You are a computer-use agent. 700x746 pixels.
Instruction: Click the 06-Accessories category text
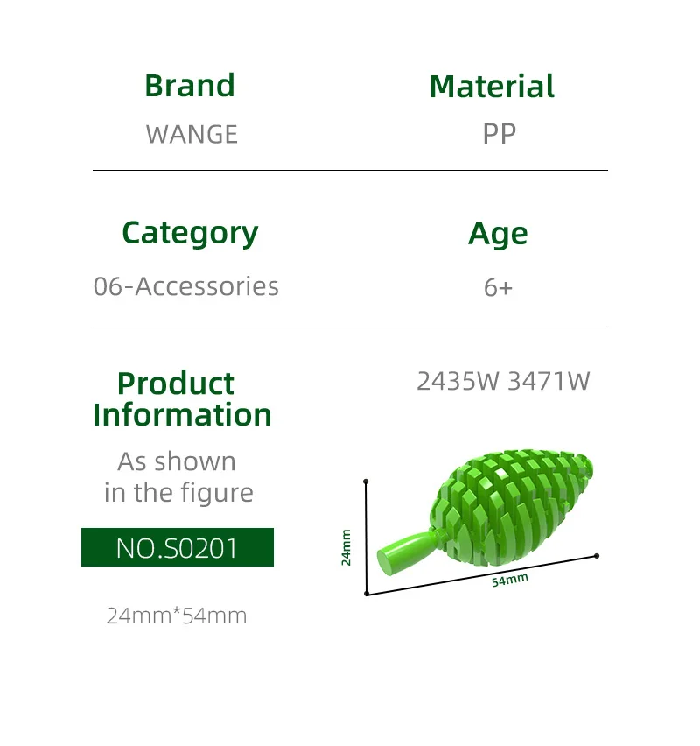[186, 286]
